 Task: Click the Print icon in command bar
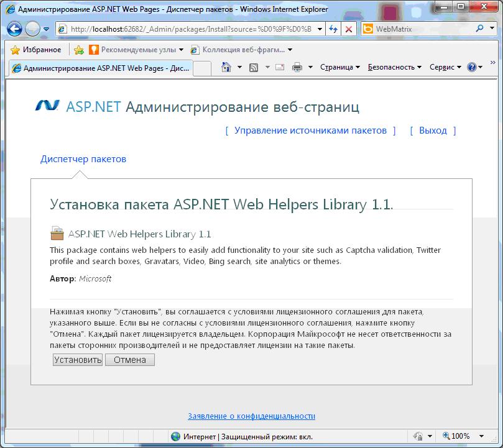pyautogui.click(x=297, y=67)
